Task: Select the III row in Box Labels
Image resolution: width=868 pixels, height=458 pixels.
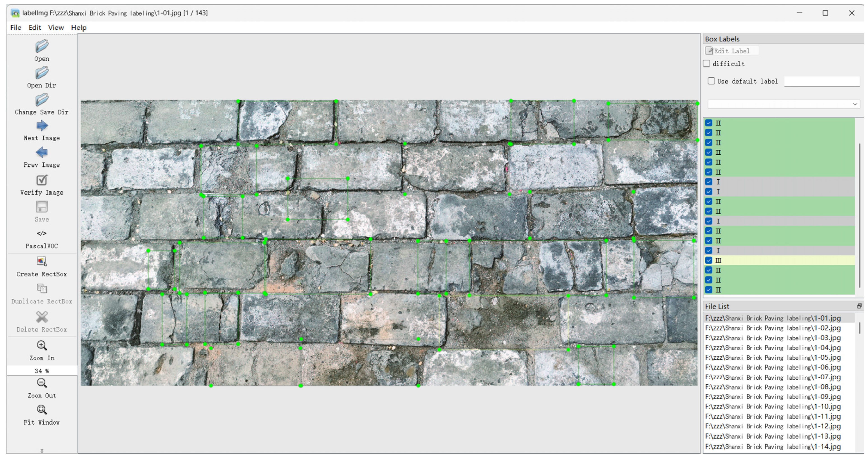Action: (779, 260)
